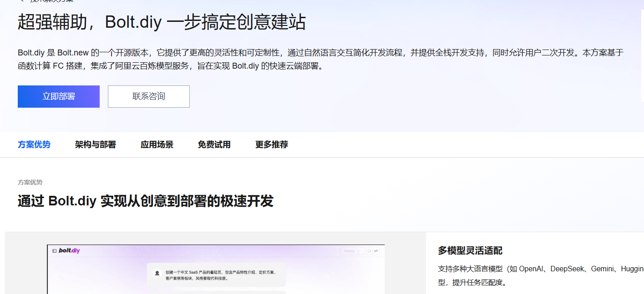
Task: Click the Bolt.diy preview screenshot
Action: 216,269
